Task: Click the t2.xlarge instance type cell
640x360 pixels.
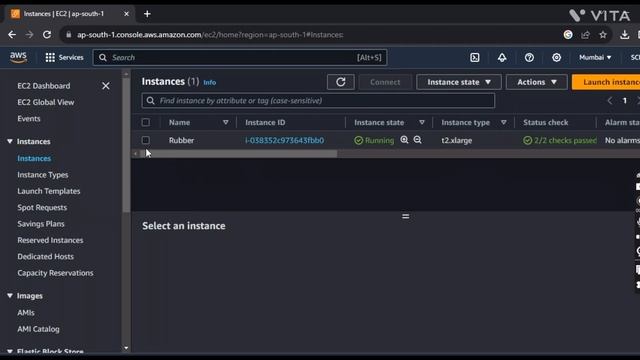Action: [x=457, y=140]
